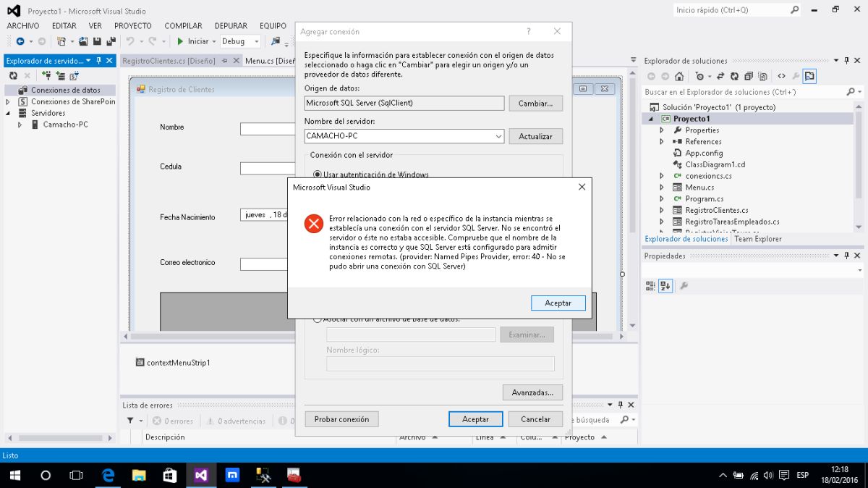The image size is (868, 488).
Task: Click the Undo arrow icon
Action: [x=130, y=41]
